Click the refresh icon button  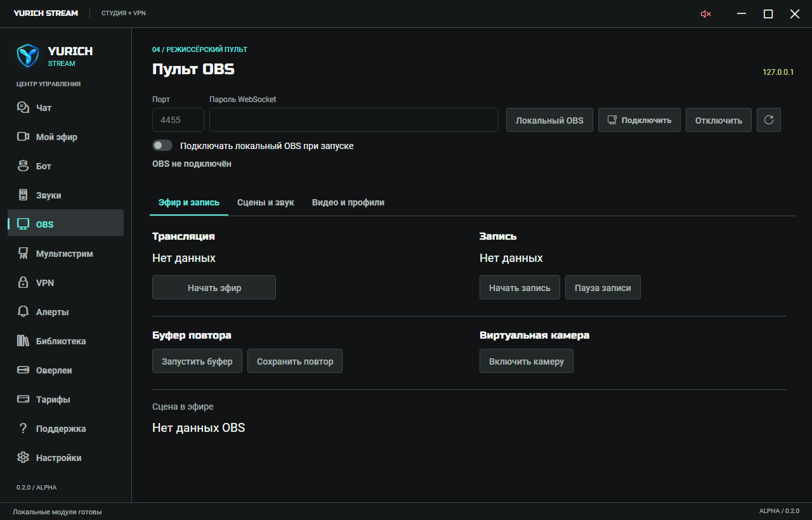click(769, 120)
